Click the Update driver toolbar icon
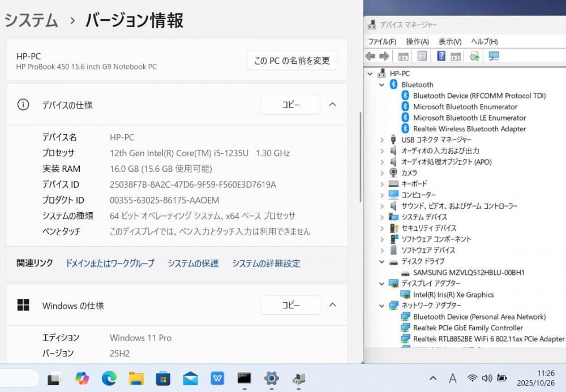 (x=474, y=56)
